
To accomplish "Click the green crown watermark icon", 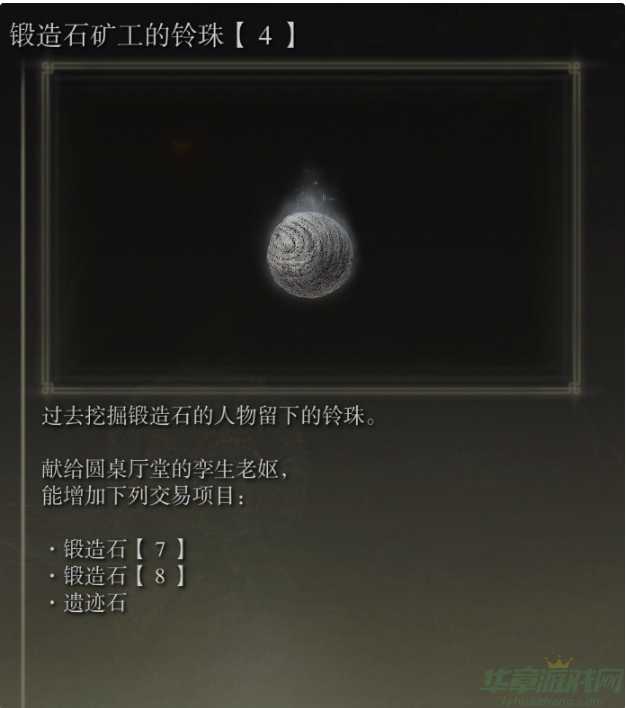I will tap(559, 662).
